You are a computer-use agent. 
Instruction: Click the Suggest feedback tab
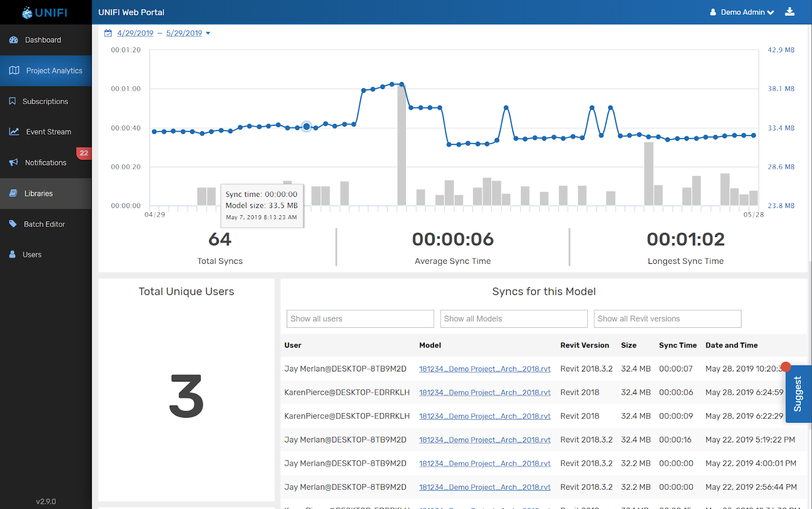(798, 394)
